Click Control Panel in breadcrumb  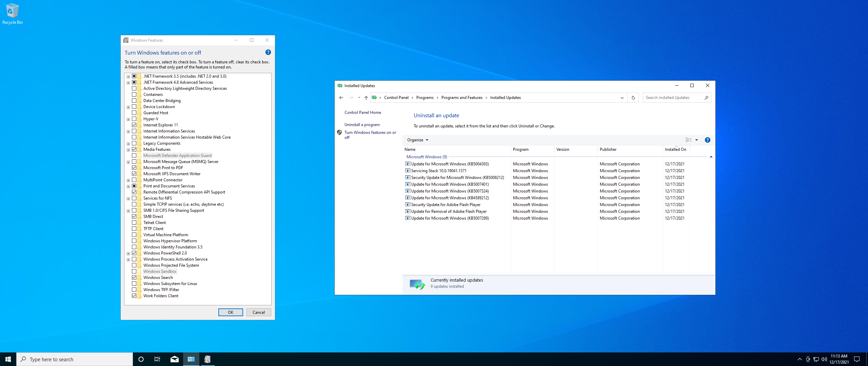click(396, 98)
